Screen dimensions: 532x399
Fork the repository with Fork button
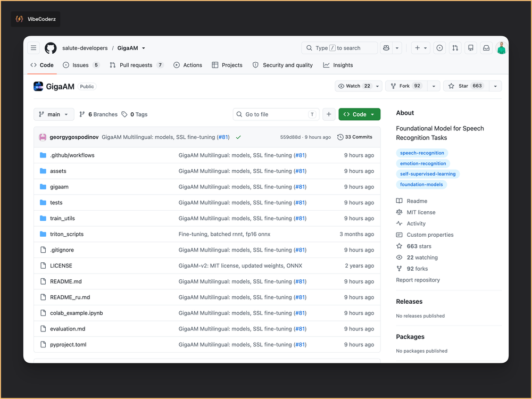(x=406, y=86)
